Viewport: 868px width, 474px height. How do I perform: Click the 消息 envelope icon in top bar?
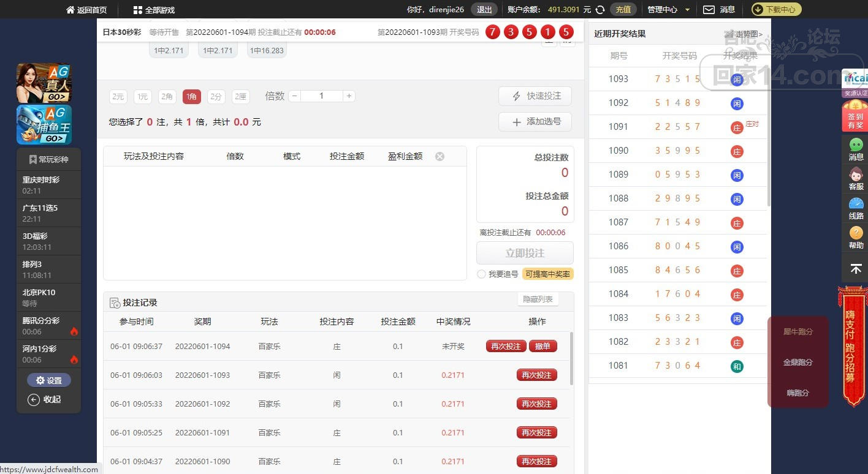(x=709, y=10)
